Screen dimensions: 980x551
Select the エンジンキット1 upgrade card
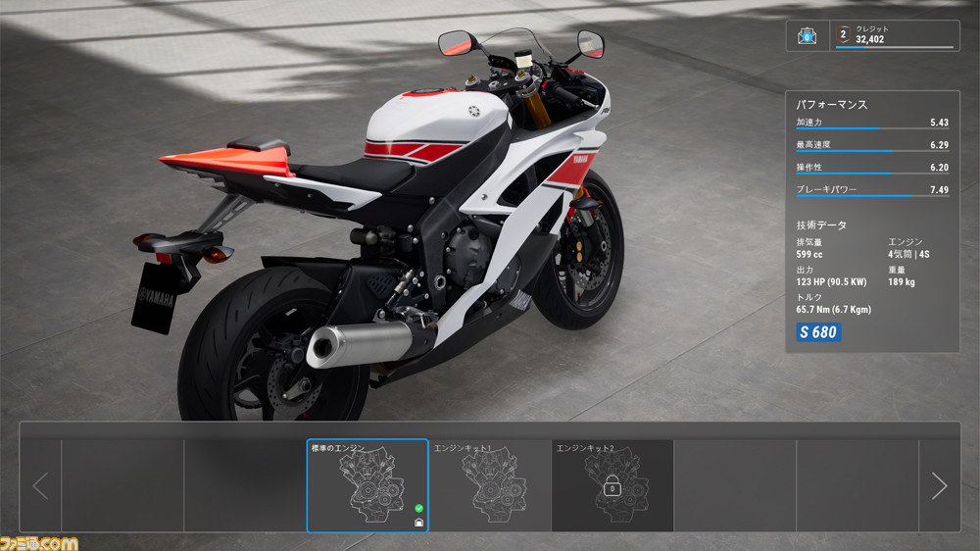pyautogui.click(x=490, y=486)
